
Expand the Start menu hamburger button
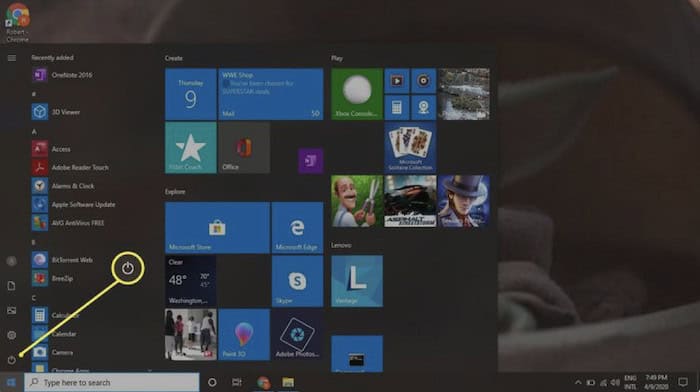(x=12, y=58)
